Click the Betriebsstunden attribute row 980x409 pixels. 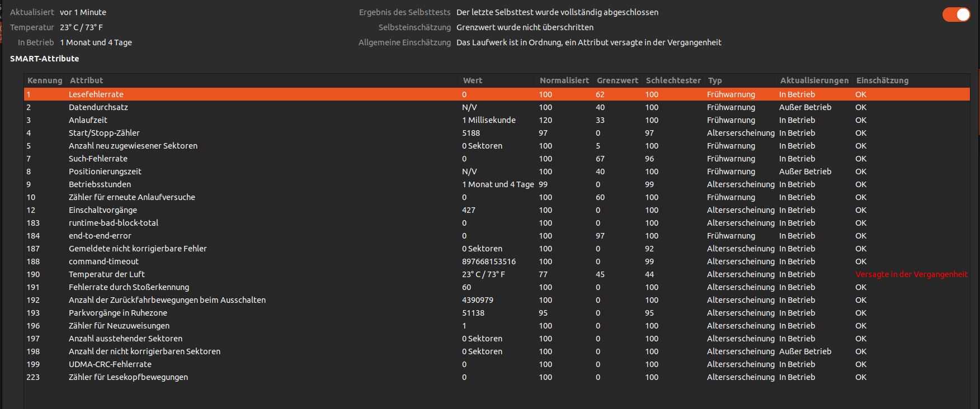click(x=497, y=184)
